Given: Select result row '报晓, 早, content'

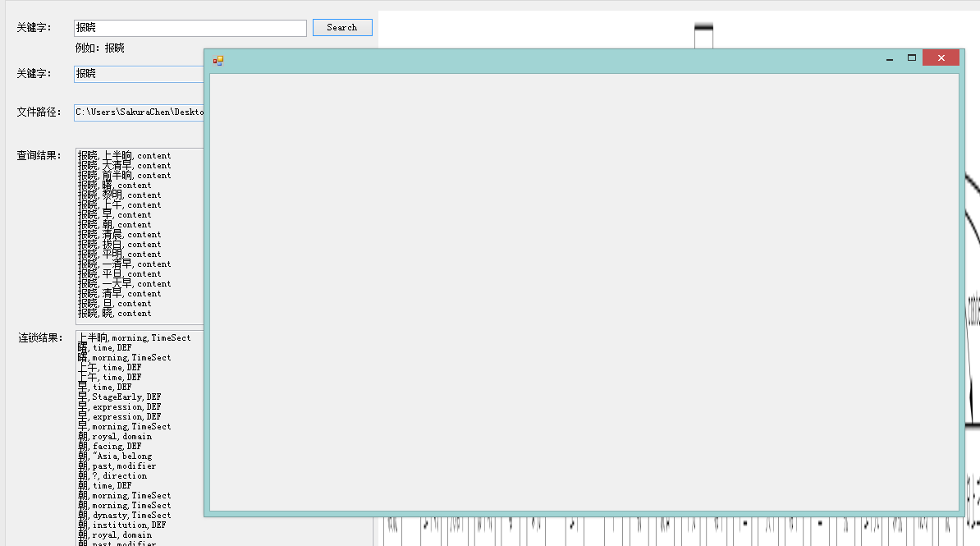Looking at the screenshot, I should pyautogui.click(x=114, y=215).
